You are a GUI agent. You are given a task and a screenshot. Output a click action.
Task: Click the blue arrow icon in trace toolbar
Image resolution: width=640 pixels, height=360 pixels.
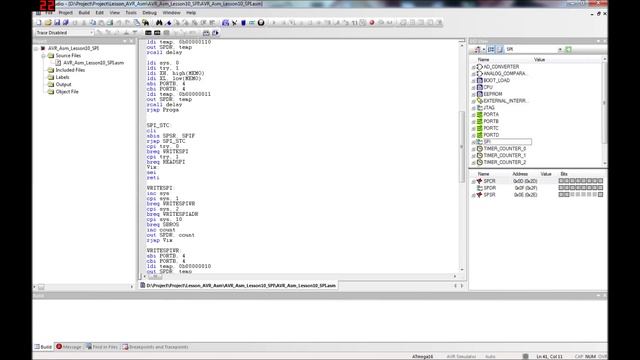click(215, 33)
